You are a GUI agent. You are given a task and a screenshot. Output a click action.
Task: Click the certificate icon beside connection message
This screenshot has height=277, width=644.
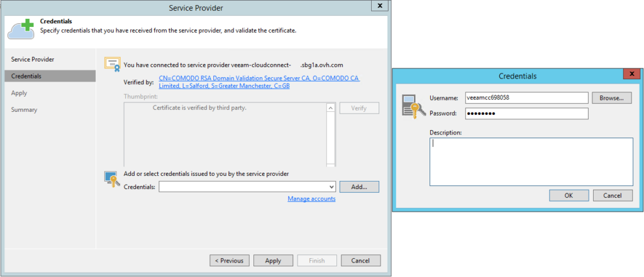pos(112,65)
